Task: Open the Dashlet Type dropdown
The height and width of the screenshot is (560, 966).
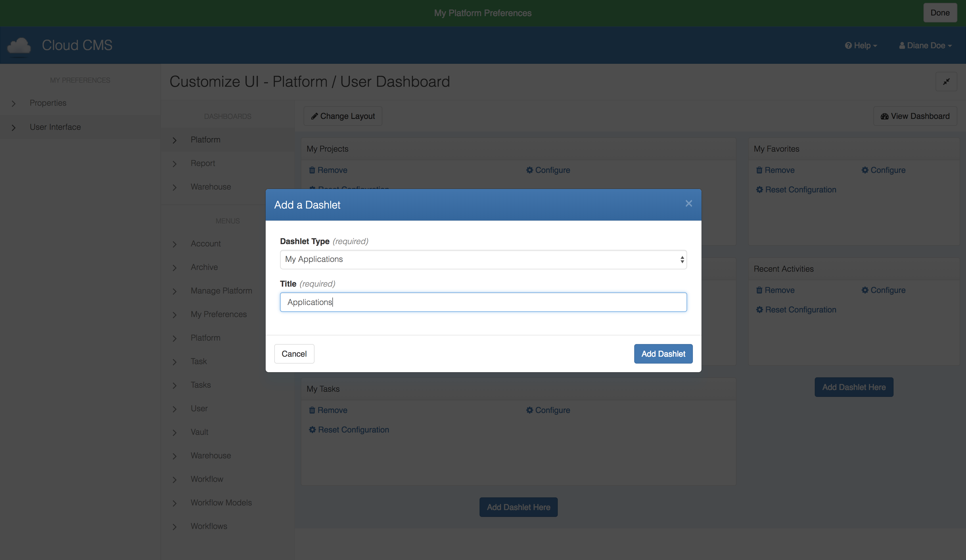Action: coord(483,259)
